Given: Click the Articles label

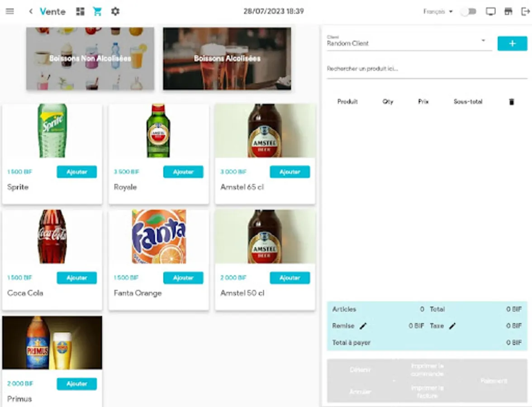Looking at the screenshot, I should (344, 309).
